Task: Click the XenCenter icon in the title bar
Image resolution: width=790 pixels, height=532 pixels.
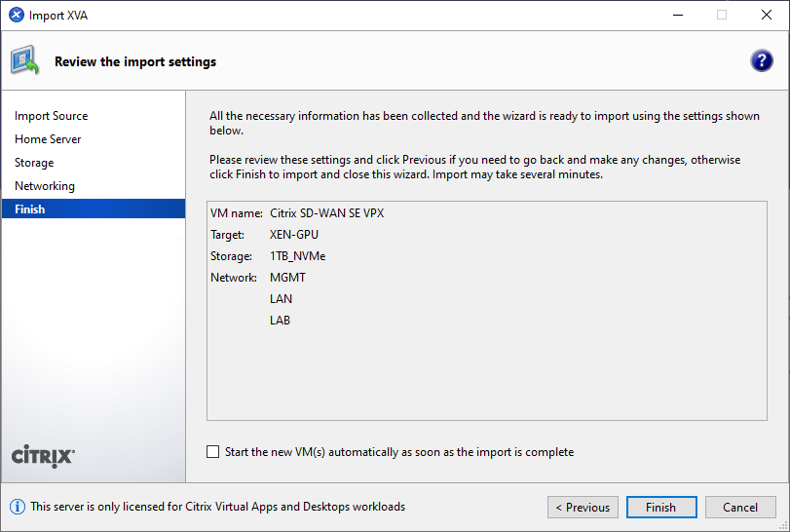Action: [x=16, y=16]
